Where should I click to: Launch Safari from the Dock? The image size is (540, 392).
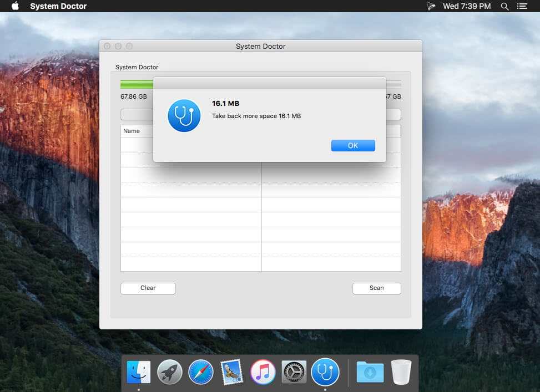pos(201,372)
